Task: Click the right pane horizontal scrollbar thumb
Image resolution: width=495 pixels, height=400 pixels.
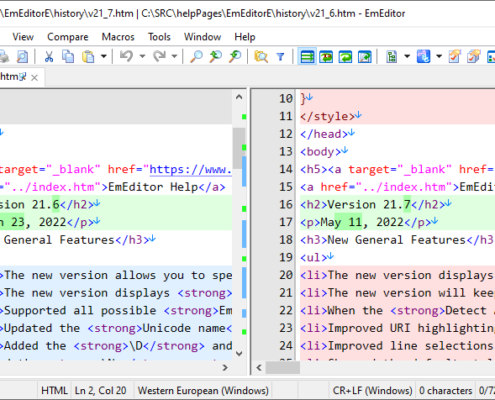Action: point(282,368)
